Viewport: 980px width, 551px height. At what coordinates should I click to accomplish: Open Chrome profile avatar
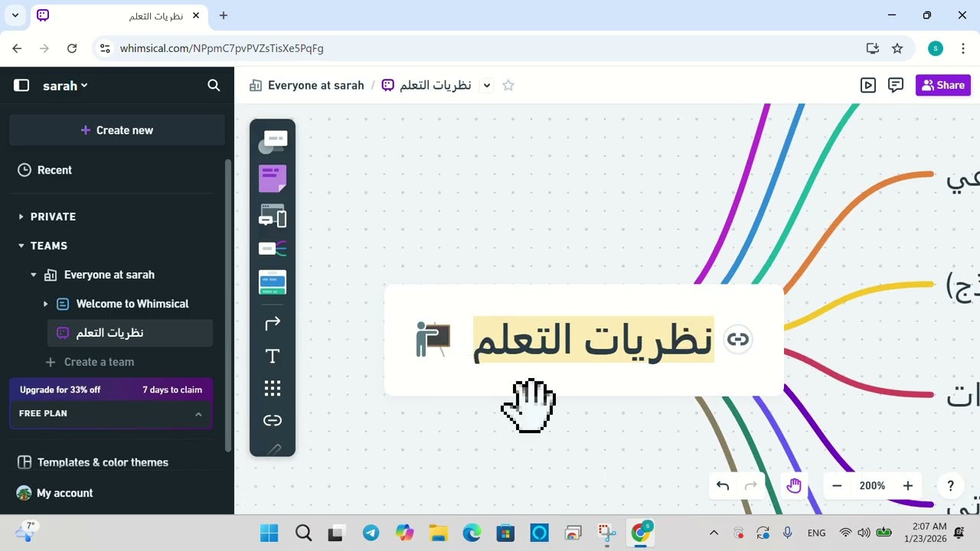point(935,48)
